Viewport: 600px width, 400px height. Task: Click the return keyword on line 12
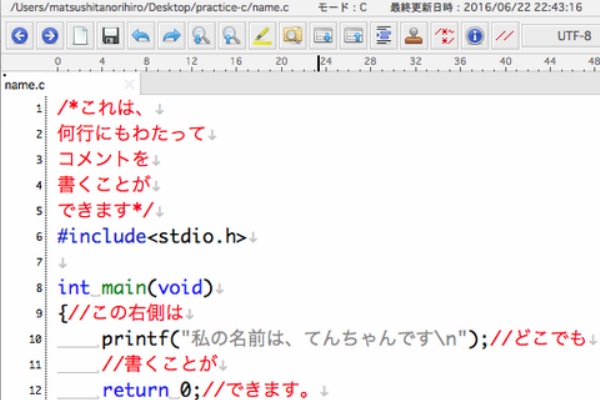[x=136, y=390]
